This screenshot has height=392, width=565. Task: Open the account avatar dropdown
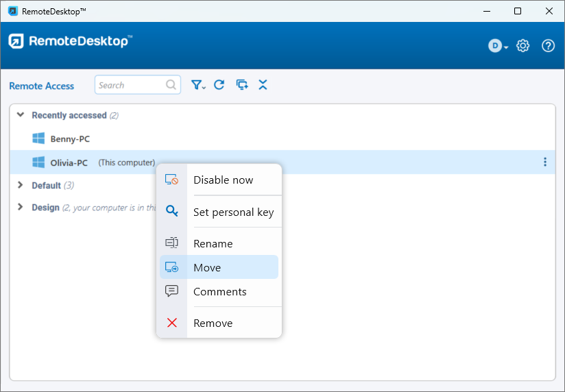point(498,46)
